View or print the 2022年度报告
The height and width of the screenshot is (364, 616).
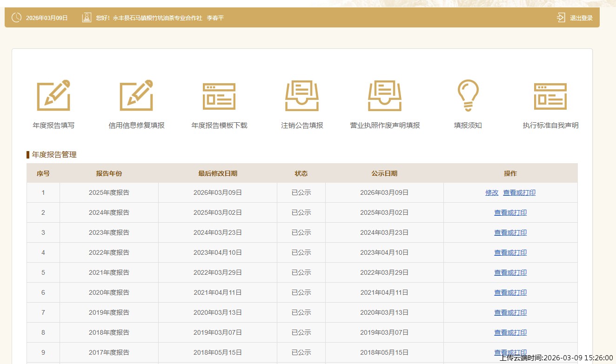click(510, 252)
